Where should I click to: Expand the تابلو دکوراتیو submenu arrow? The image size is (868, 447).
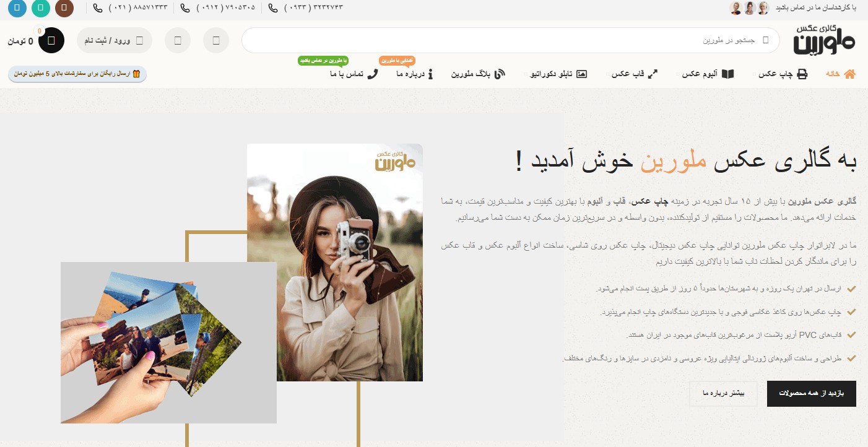[x=526, y=74]
